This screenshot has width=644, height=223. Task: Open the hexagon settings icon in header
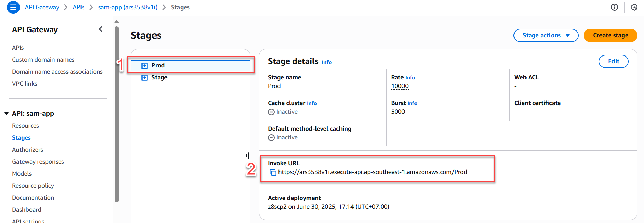[x=634, y=7]
